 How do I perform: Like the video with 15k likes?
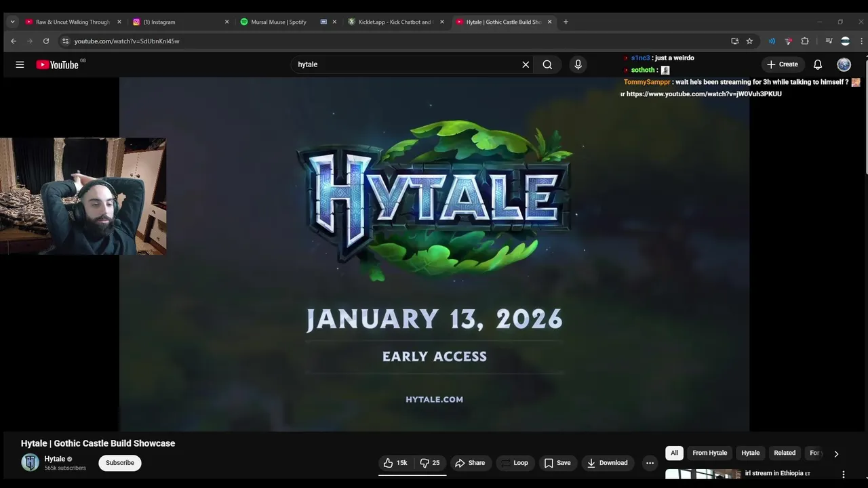click(x=395, y=463)
